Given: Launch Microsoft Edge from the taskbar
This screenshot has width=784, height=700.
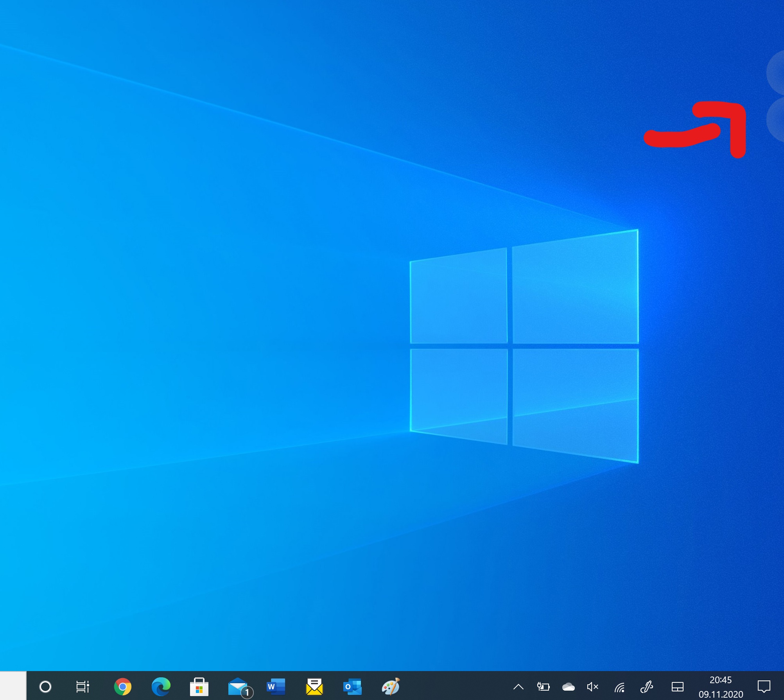Looking at the screenshot, I should point(161,687).
